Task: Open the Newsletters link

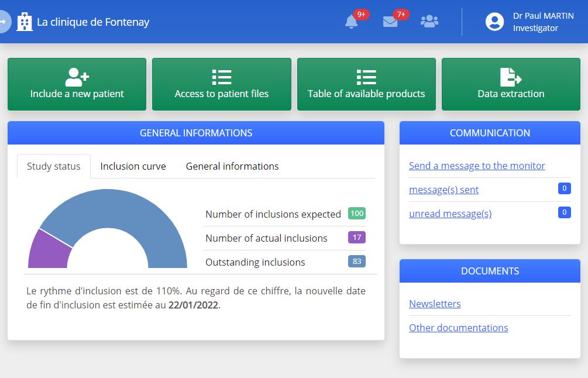Action: (435, 304)
